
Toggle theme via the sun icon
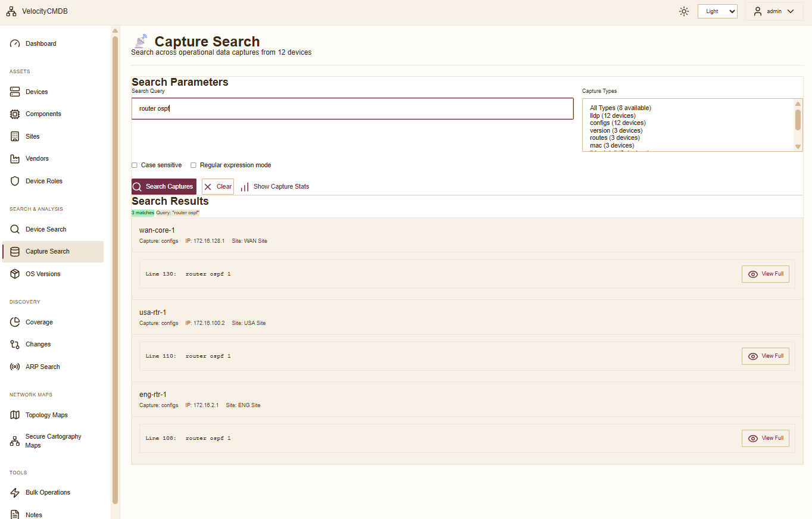[x=684, y=11]
